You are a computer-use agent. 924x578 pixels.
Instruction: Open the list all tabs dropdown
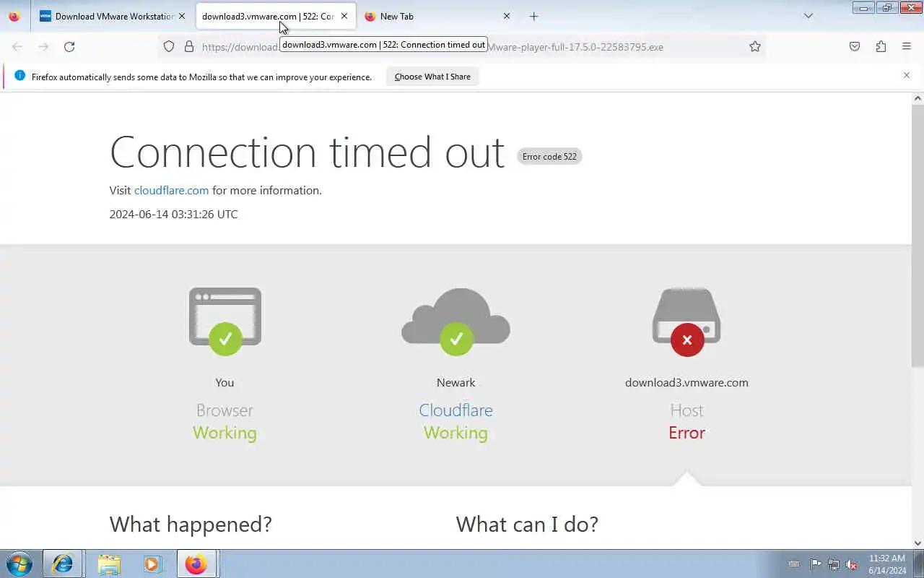point(808,16)
